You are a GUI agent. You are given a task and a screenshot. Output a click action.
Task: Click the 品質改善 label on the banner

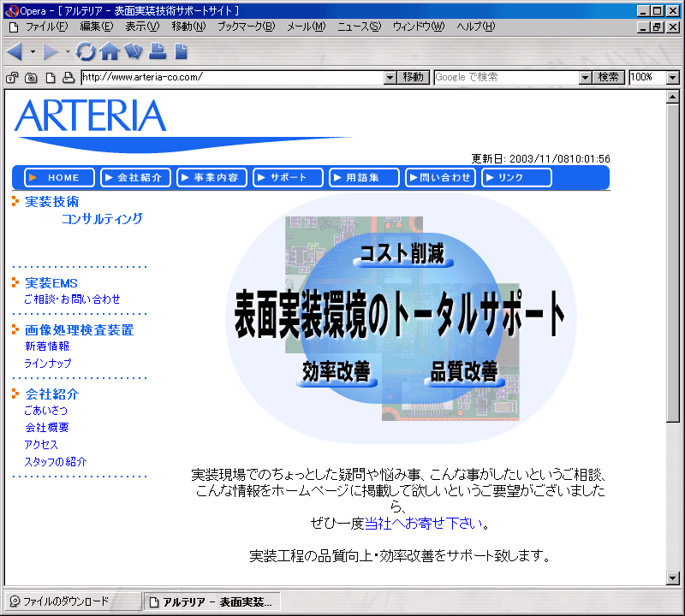pos(464,372)
